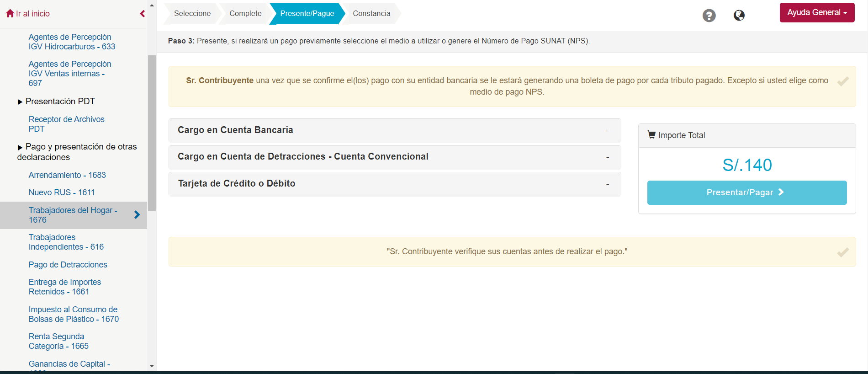Click the globe icon in the header
This screenshot has width=868, height=374.
[x=739, y=16]
